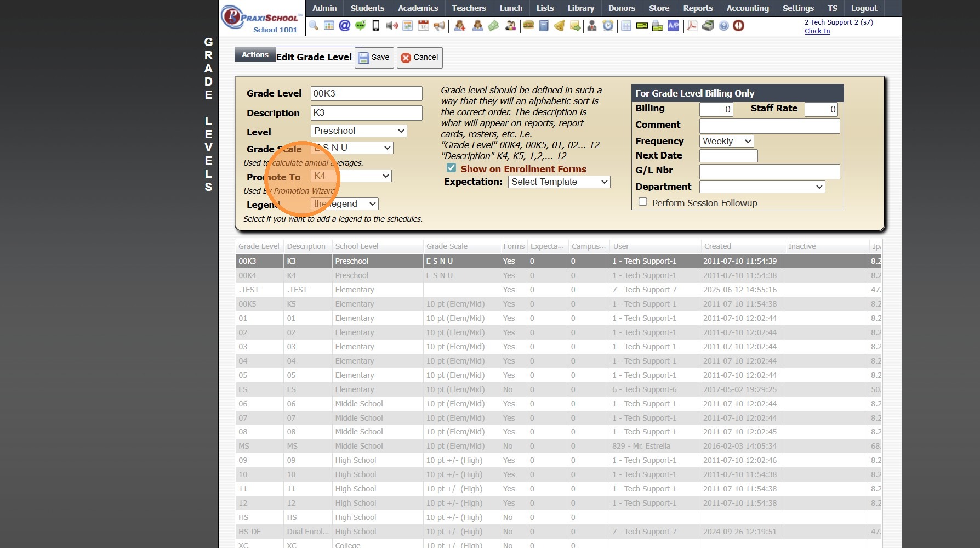980x548 pixels.
Task: Click the businessman staff icon
Action: pos(592,25)
